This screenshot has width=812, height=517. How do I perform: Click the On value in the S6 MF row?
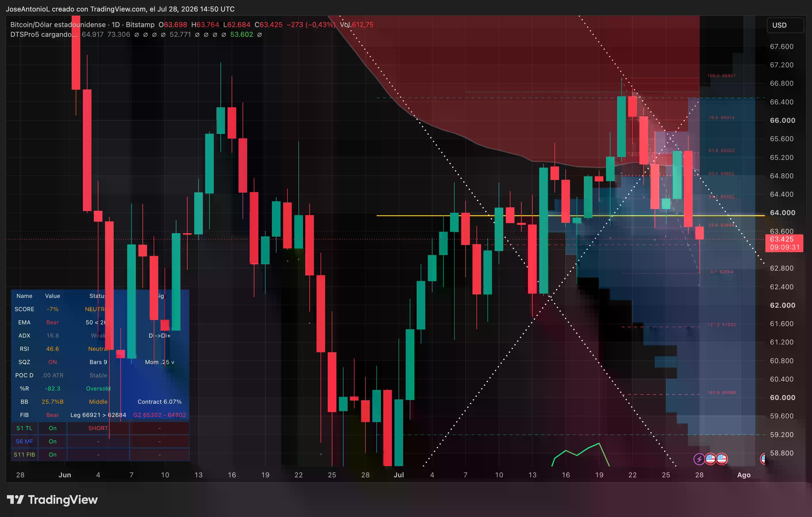click(x=53, y=441)
